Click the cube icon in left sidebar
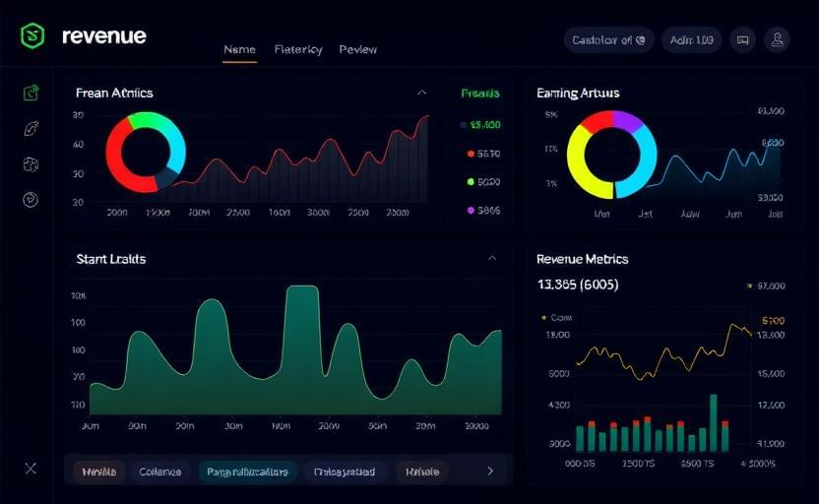The height and width of the screenshot is (504, 819). (x=31, y=163)
